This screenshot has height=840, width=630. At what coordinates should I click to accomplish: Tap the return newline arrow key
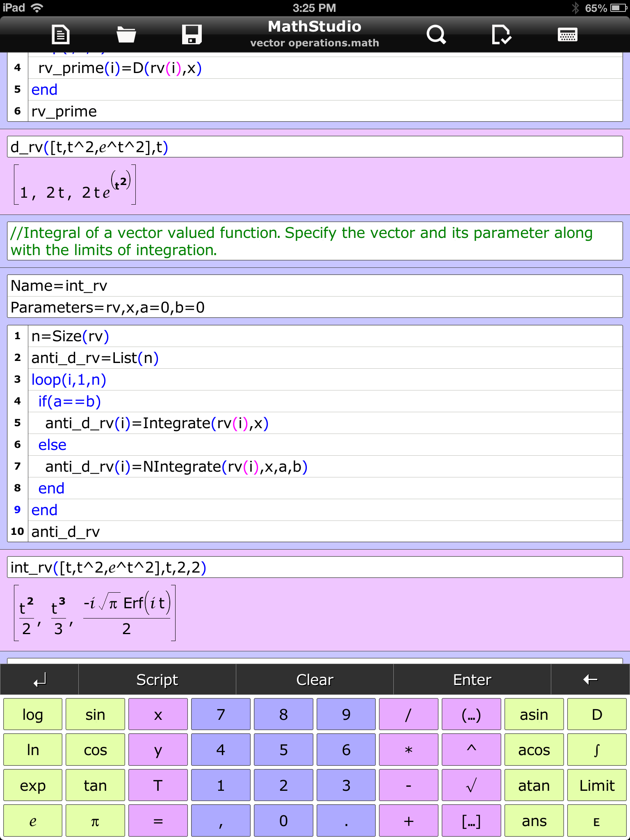coord(40,680)
